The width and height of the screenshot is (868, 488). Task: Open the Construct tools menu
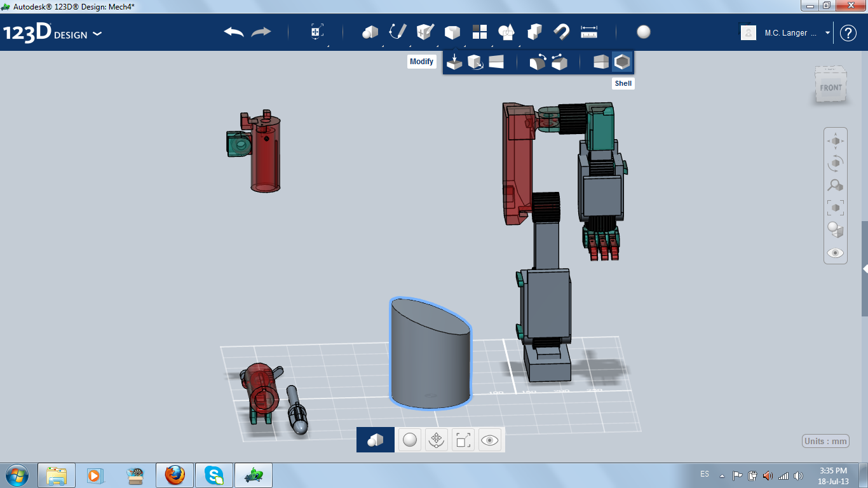(x=425, y=32)
